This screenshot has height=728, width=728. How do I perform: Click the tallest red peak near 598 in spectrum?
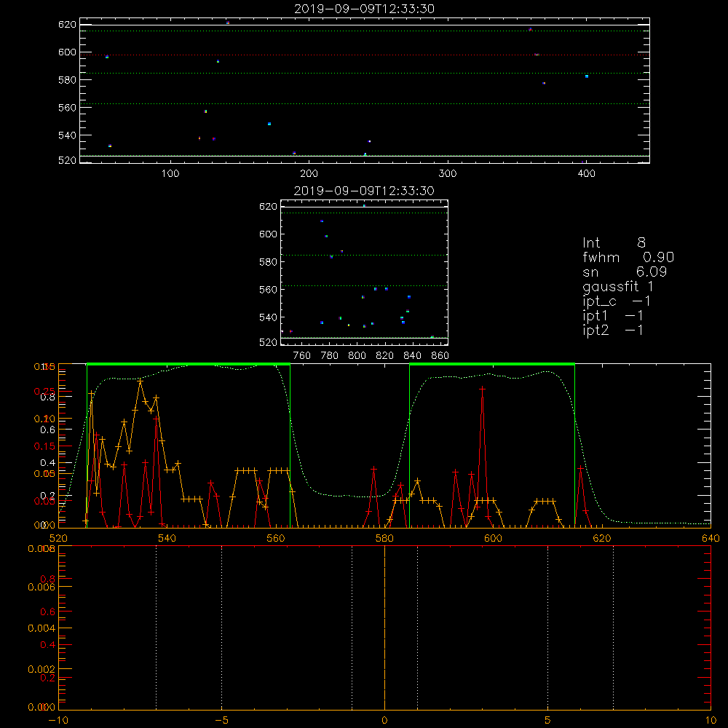tap(483, 389)
